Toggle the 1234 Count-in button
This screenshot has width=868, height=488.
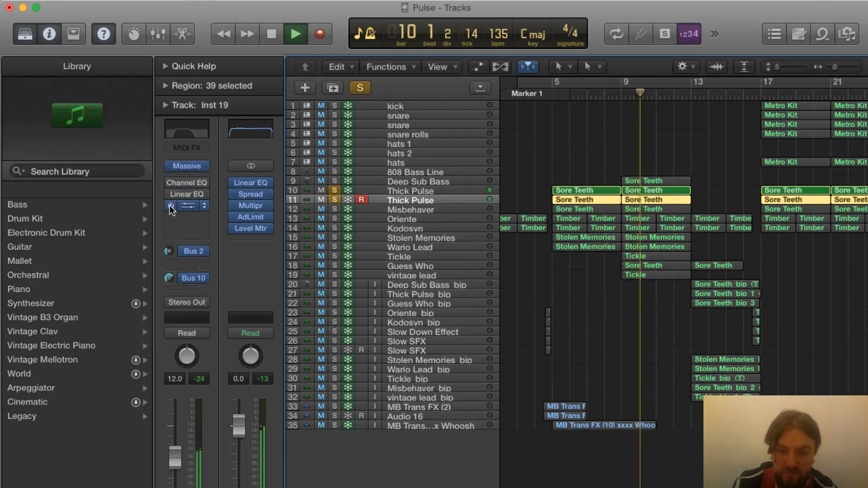click(x=689, y=34)
